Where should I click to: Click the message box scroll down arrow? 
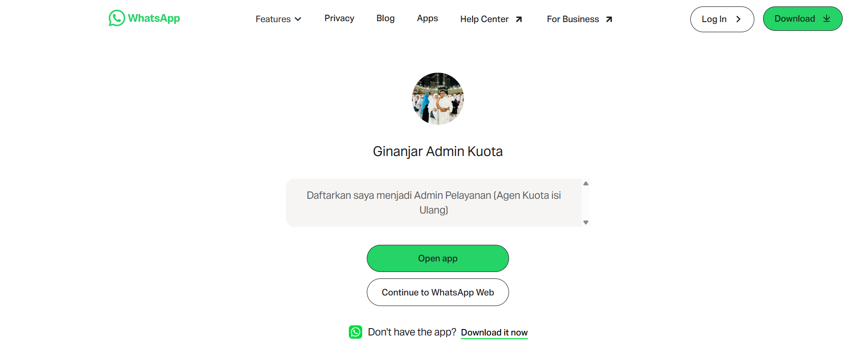click(586, 222)
